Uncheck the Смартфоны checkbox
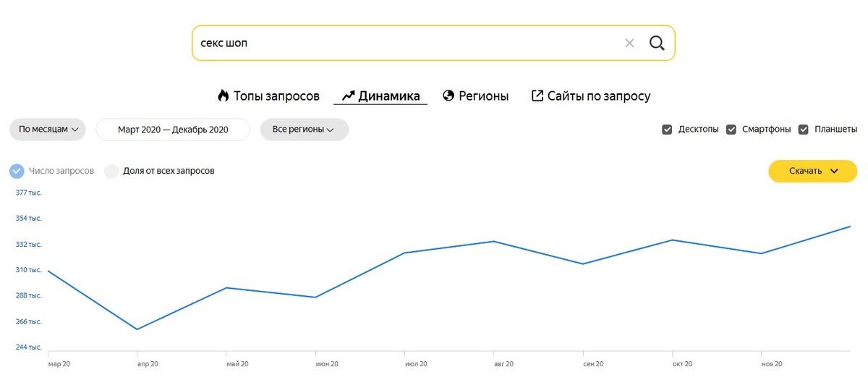The width and height of the screenshot is (868, 380). pos(731,130)
